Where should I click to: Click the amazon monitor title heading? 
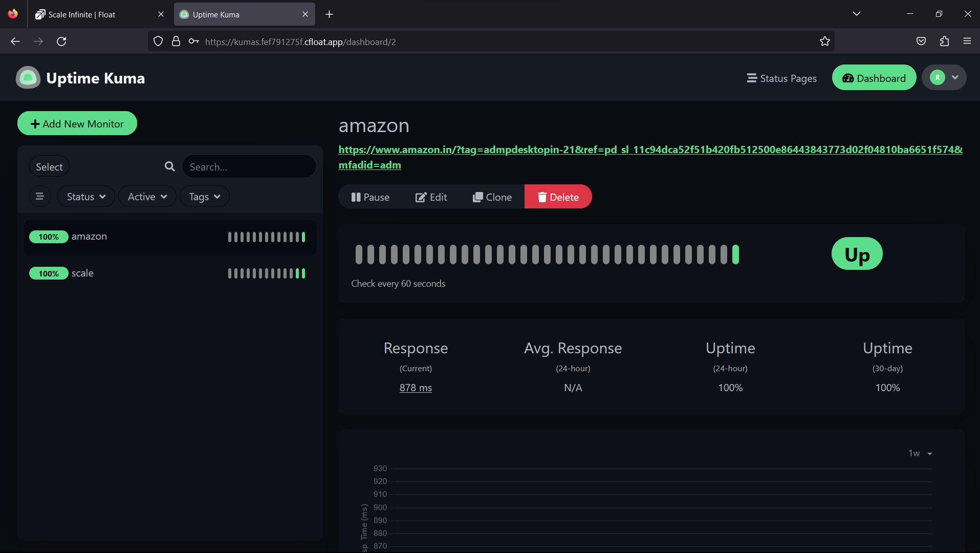click(374, 125)
